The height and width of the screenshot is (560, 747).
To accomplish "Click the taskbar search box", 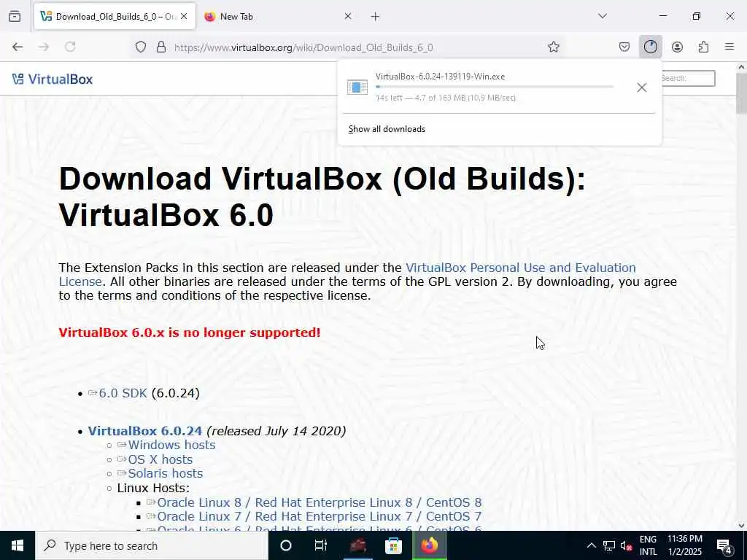I will 152,545.
